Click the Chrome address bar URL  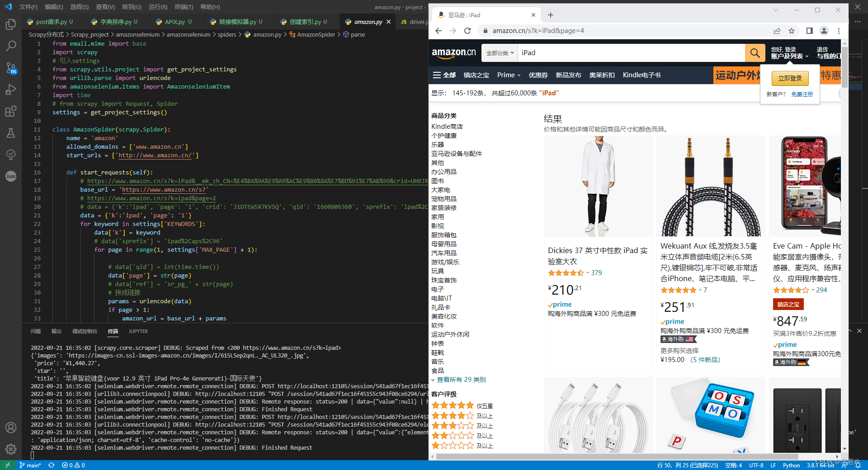point(538,31)
